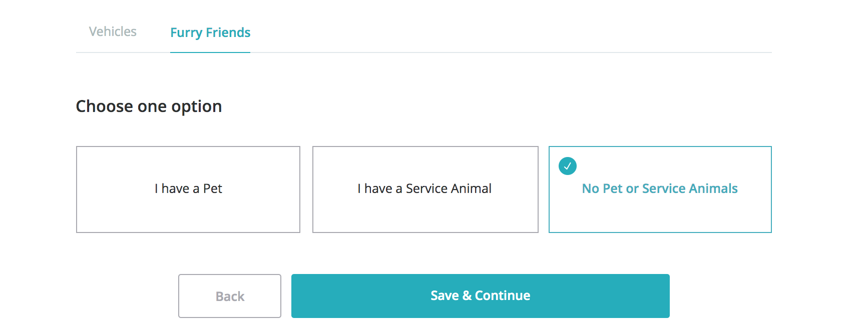Click the grey "Back" button label
The image size is (868, 336).
[230, 296]
